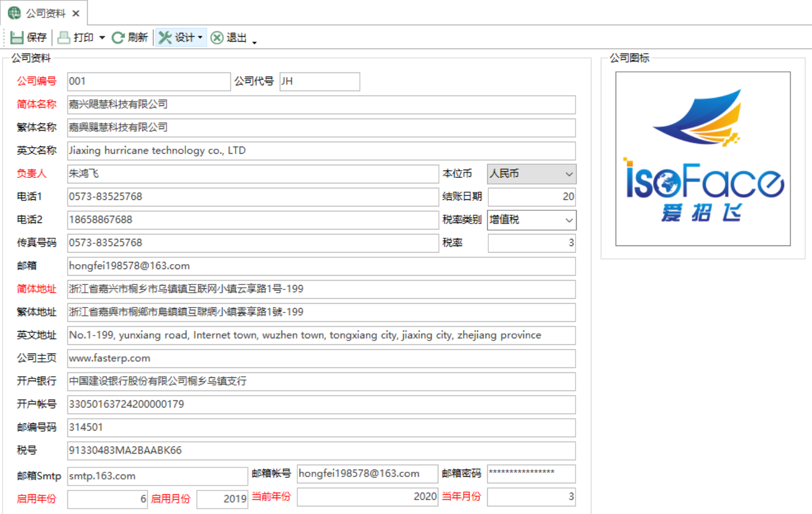Open the toolbar overflow arrow after 退出
Viewport: 812px width, 514px height.
click(x=255, y=42)
